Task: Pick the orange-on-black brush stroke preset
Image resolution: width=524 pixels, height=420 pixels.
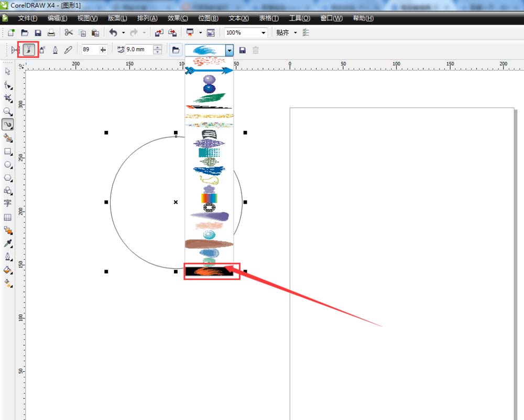Action: pos(209,271)
